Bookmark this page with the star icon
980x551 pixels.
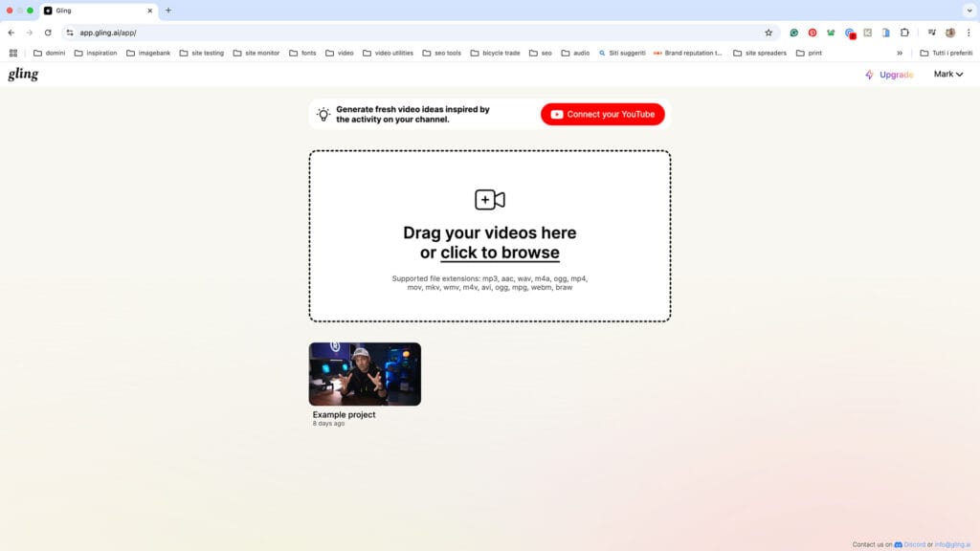click(x=768, y=33)
